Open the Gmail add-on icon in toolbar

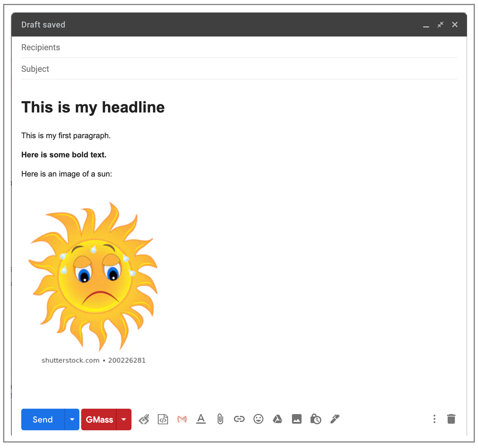pos(182,419)
